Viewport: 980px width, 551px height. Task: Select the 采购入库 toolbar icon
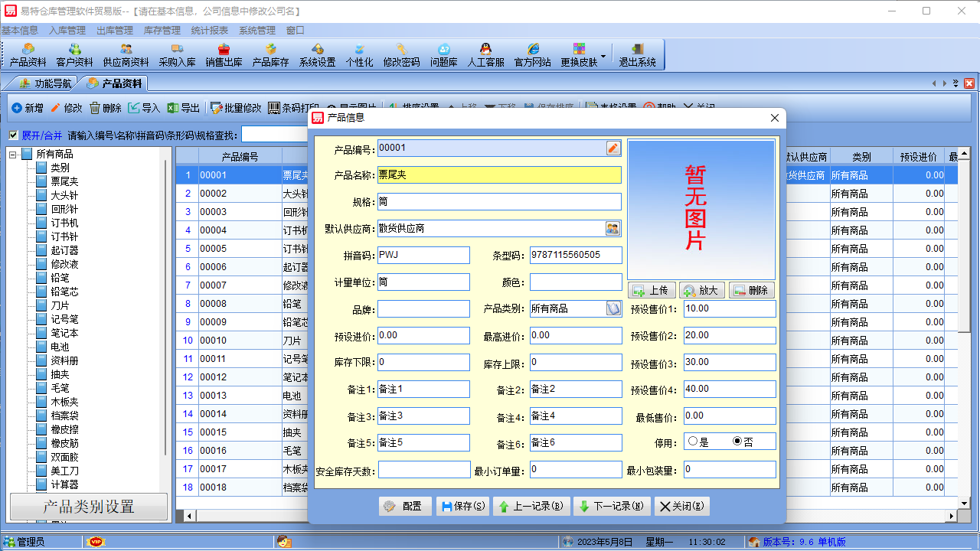tap(176, 54)
